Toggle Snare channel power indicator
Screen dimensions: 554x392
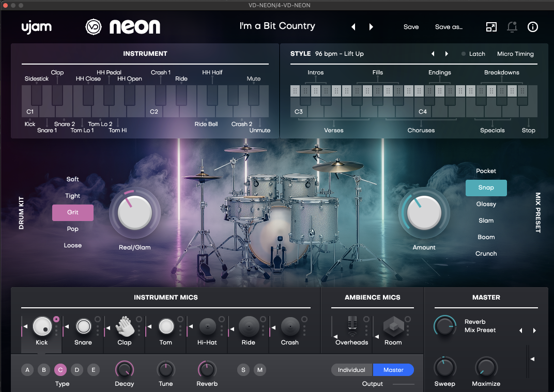click(98, 319)
